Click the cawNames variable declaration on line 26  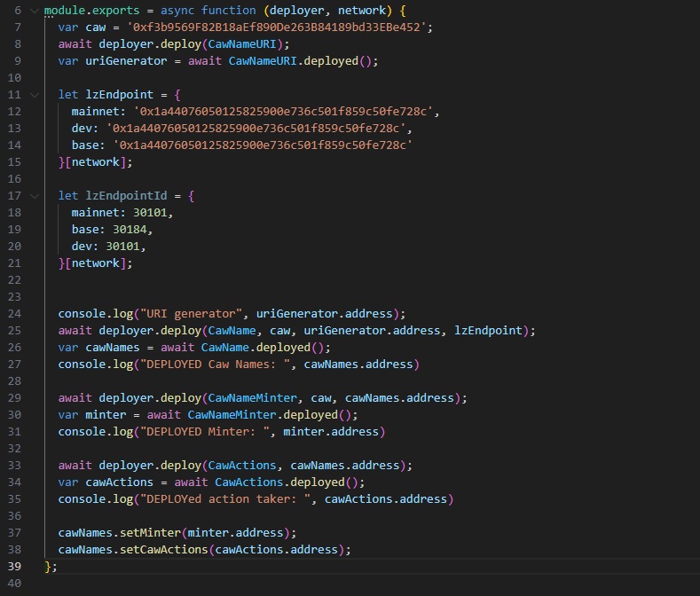pos(113,348)
